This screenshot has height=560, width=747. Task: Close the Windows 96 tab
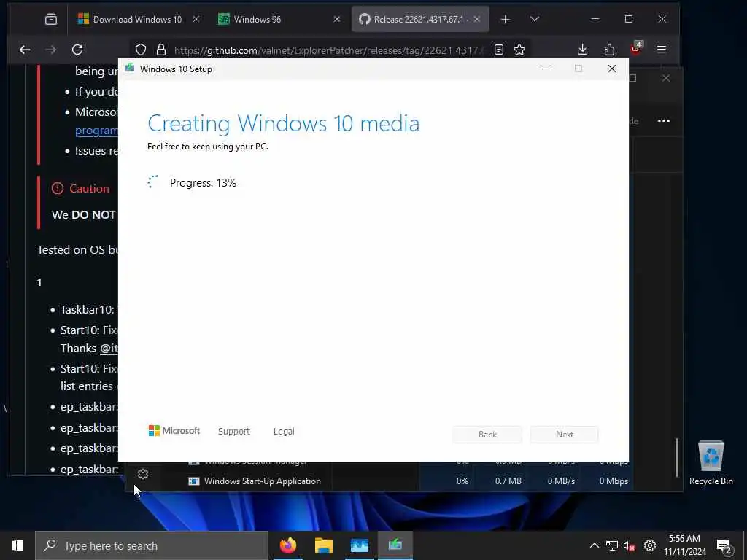pos(337,19)
